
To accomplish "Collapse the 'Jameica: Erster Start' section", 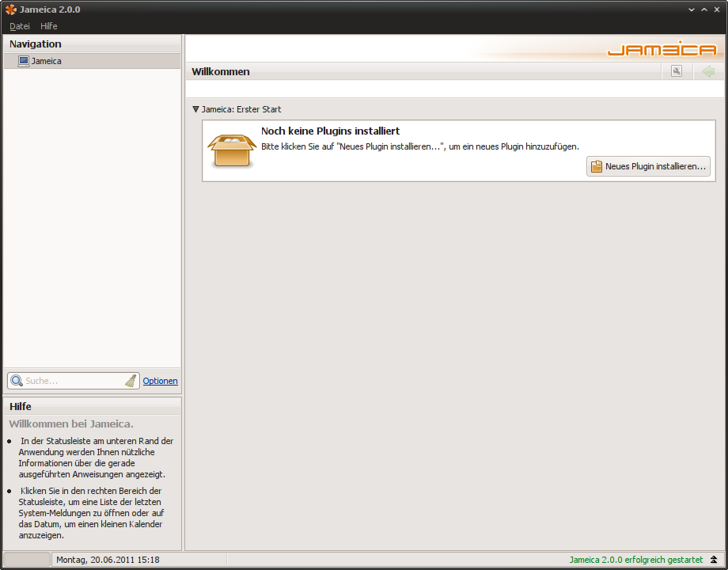I will [195, 109].
